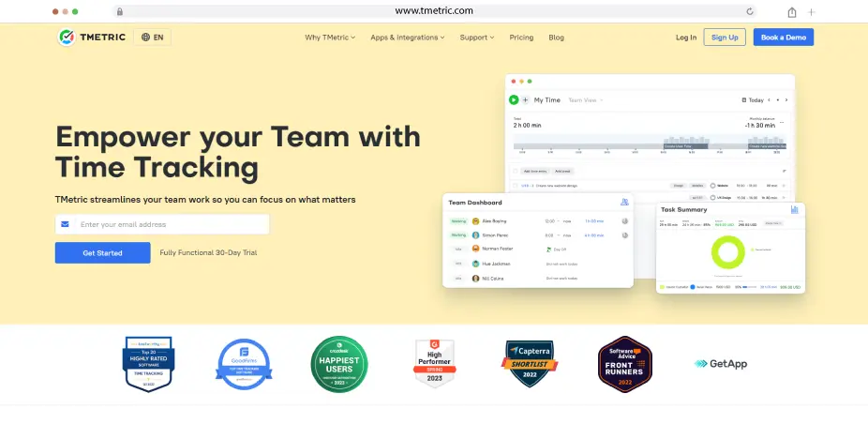868x439 pixels.
Task: Go to the Blog page
Action: tap(556, 38)
